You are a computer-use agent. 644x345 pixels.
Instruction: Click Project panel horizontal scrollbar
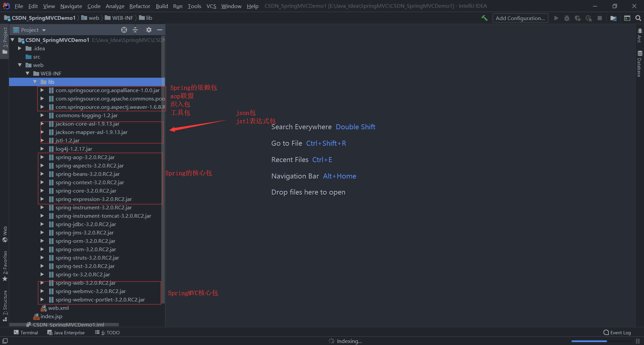click(x=64, y=325)
